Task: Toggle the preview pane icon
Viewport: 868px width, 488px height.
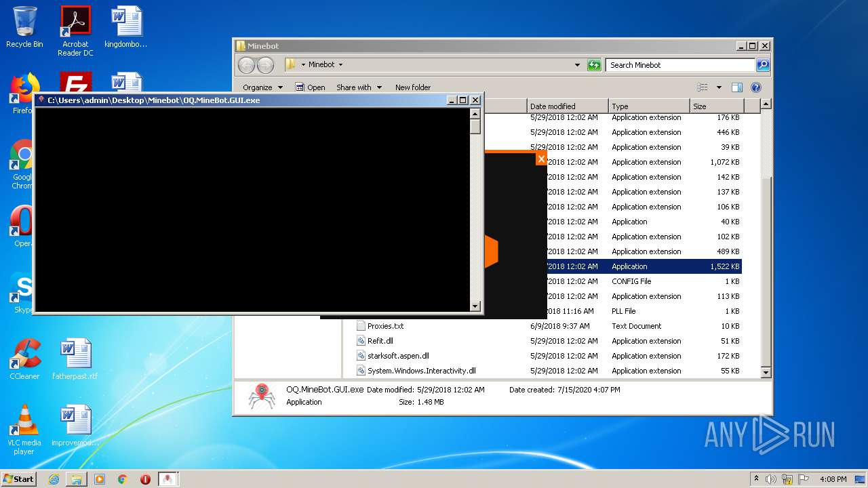Action: pyautogui.click(x=737, y=87)
